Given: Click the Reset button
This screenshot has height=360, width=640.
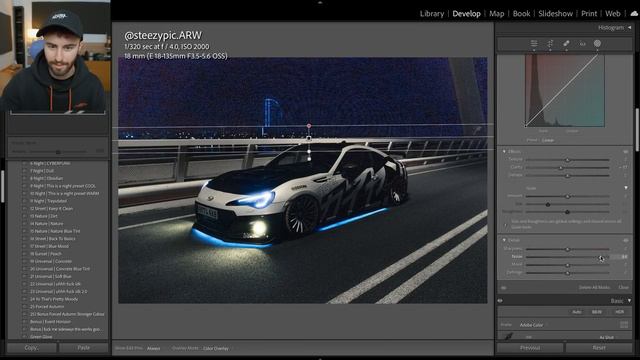Looking at the screenshot, I should 599,348.
